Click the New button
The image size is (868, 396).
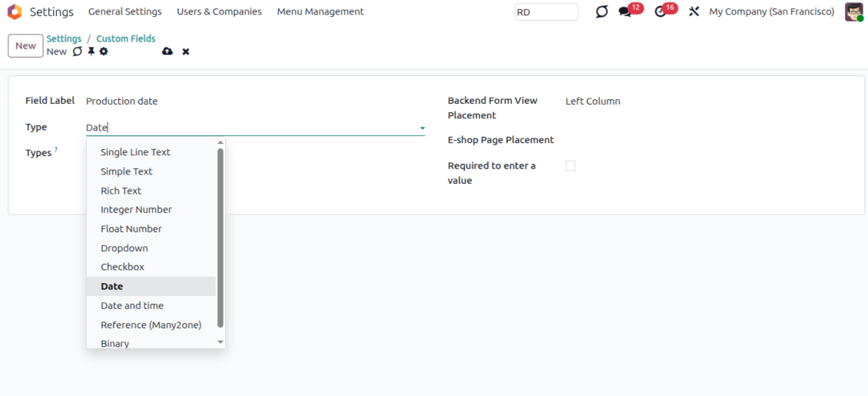(x=25, y=46)
